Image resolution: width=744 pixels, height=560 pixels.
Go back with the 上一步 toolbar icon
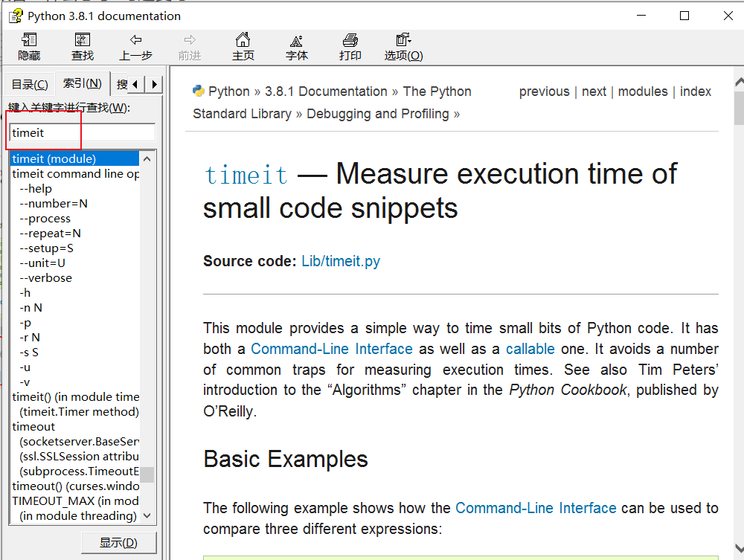click(135, 47)
